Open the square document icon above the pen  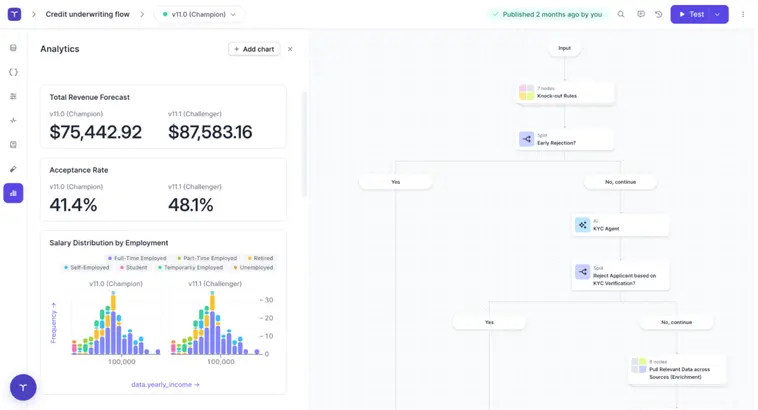coord(13,145)
